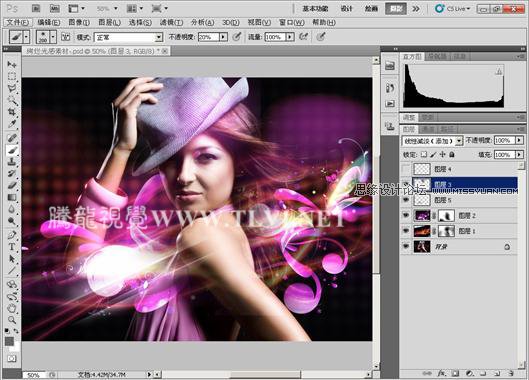Select the Rectangular Marquee tool

pyautogui.click(x=12, y=76)
